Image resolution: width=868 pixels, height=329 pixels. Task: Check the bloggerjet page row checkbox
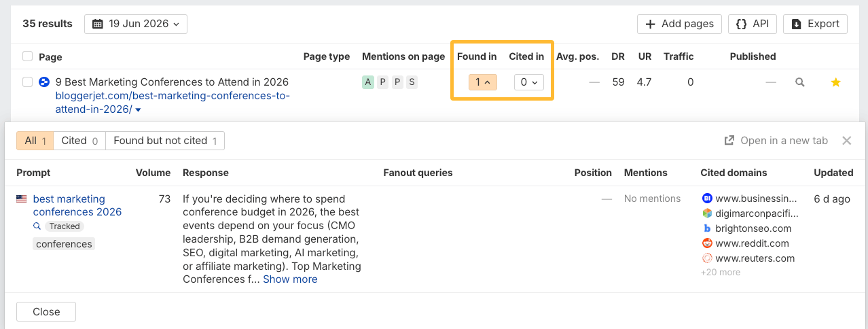click(27, 82)
